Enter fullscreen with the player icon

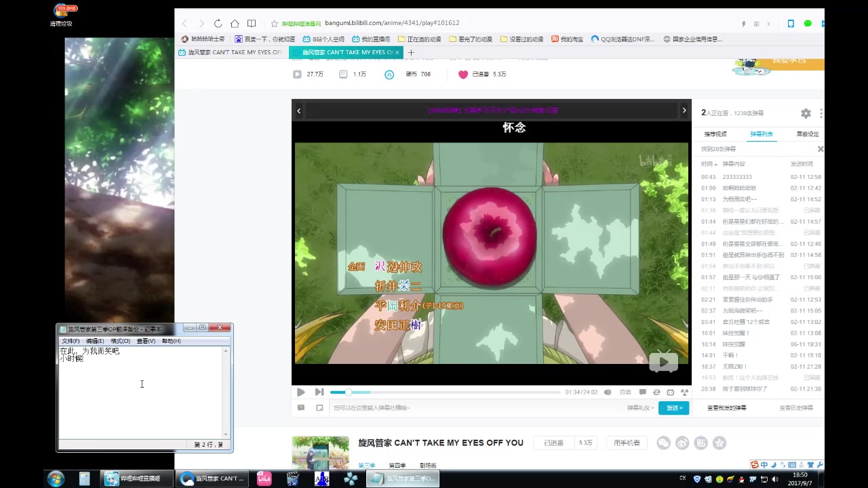(684, 392)
